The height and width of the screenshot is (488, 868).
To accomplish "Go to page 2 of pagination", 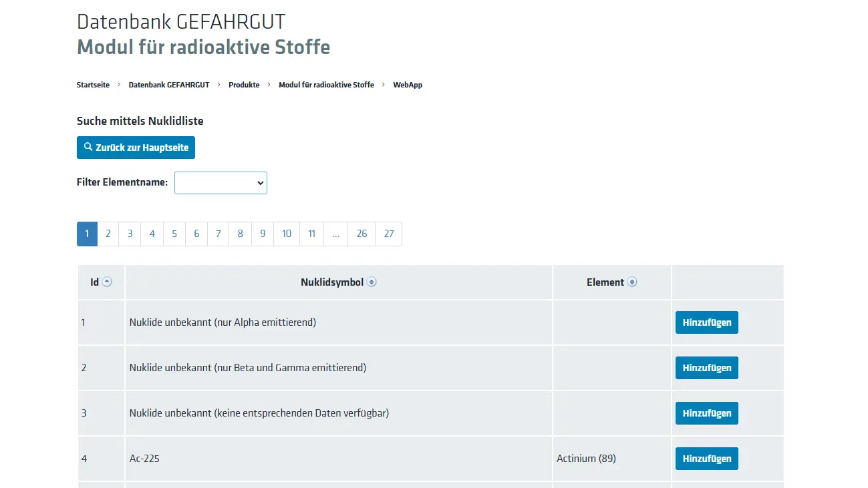I will [108, 234].
